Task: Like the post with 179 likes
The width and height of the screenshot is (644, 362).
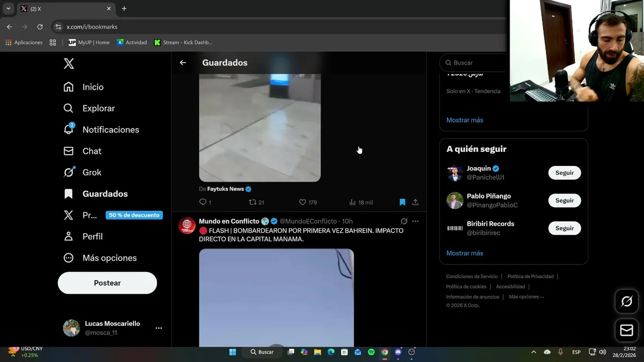Action: (307, 202)
